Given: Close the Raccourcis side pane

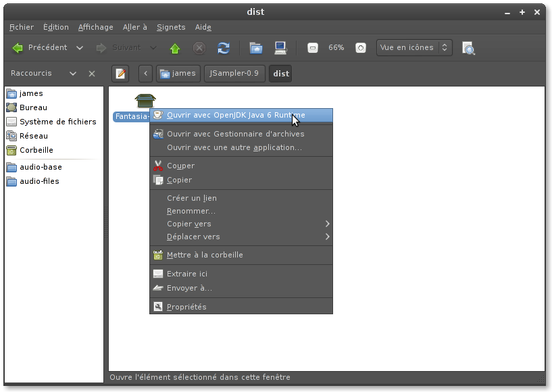Looking at the screenshot, I should click(x=92, y=74).
